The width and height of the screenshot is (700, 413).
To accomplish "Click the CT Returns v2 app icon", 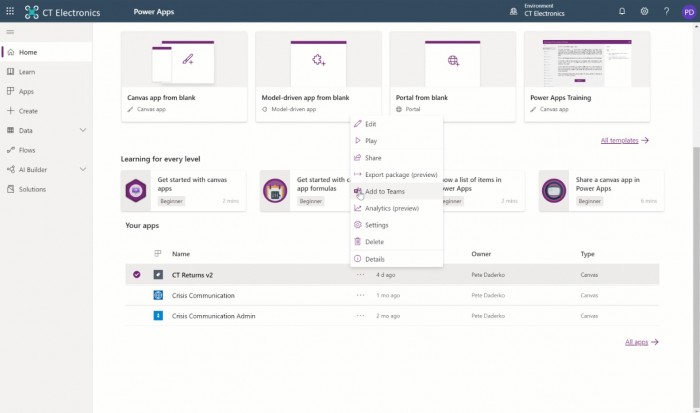I will (158, 275).
